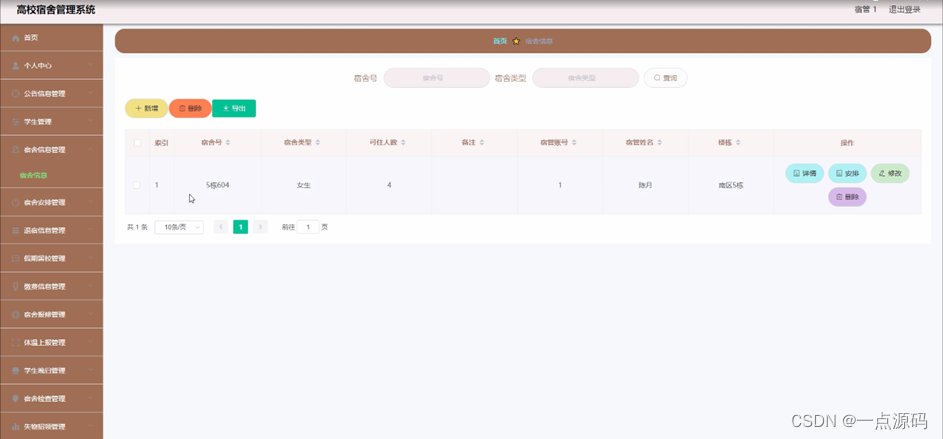Sort table by 备注 using its sort arrows
943x439 pixels.
click(x=482, y=143)
